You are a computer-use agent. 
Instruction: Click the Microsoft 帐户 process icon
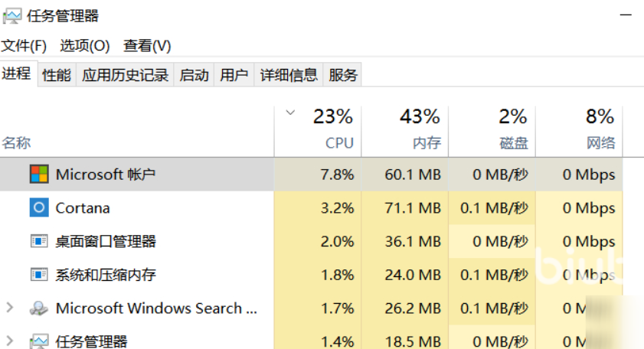point(38,174)
